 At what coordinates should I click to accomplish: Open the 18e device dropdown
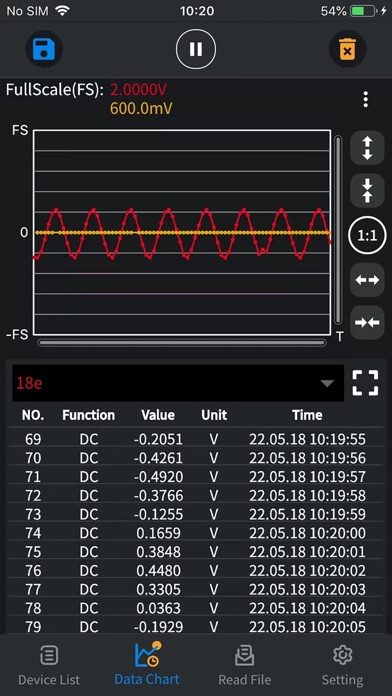[178, 383]
